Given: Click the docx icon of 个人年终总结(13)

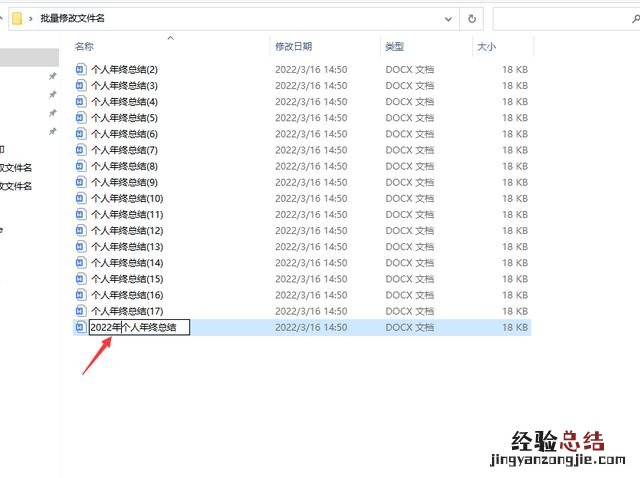Looking at the screenshot, I should [x=81, y=247].
